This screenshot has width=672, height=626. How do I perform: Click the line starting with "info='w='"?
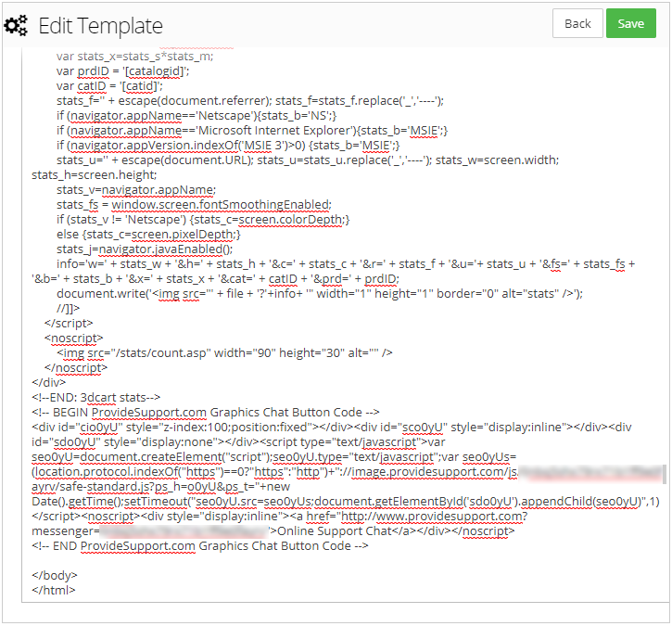tap(346, 263)
